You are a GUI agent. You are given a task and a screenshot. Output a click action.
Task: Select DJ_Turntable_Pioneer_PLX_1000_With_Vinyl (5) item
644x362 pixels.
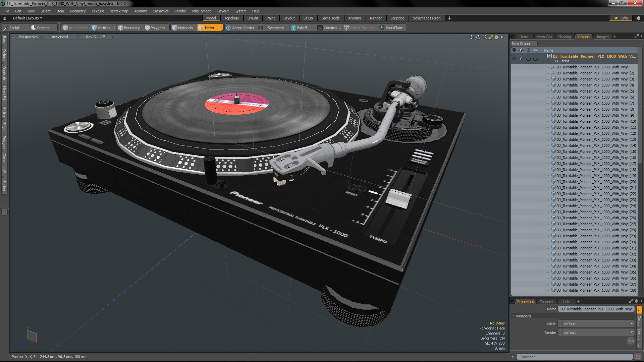[x=595, y=91]
